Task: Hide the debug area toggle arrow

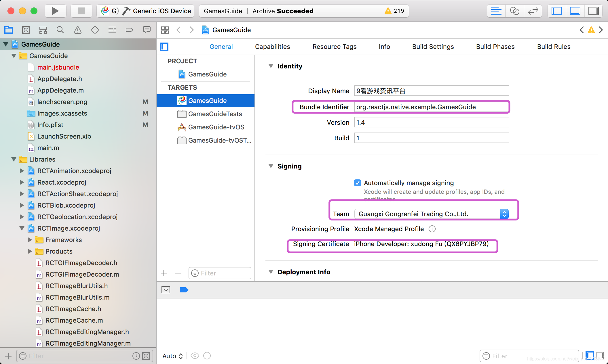Action: tap(166, 290)
